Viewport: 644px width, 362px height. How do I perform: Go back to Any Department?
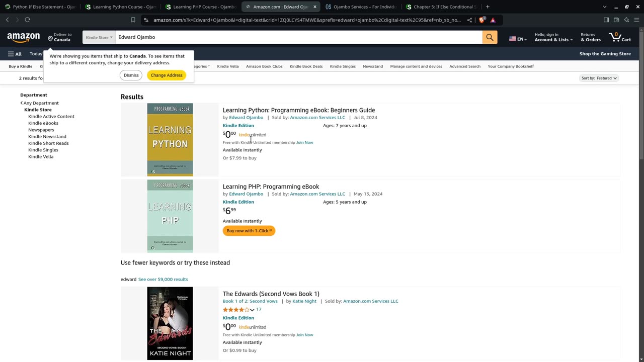tap(40, 103)
